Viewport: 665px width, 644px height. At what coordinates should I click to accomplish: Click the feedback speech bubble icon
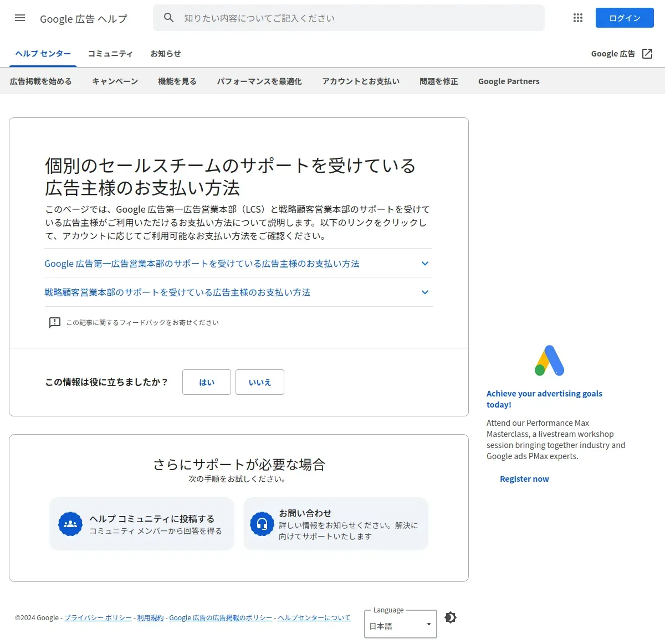click(x=55, y=322)
